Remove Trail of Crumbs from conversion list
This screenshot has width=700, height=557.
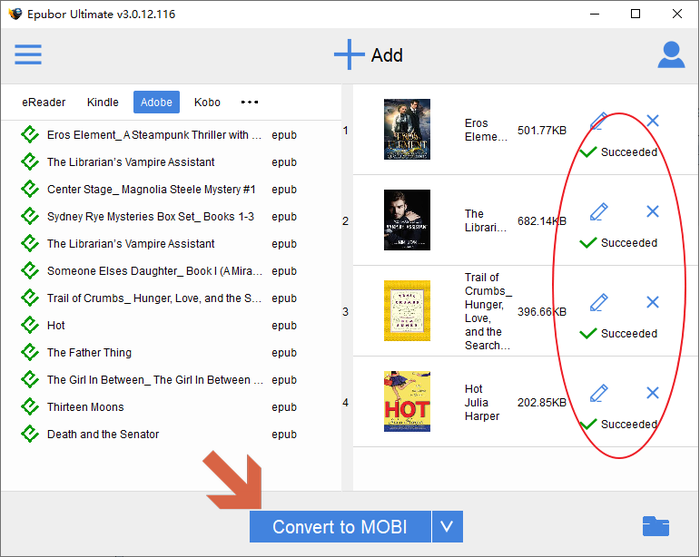coord(653,302)
